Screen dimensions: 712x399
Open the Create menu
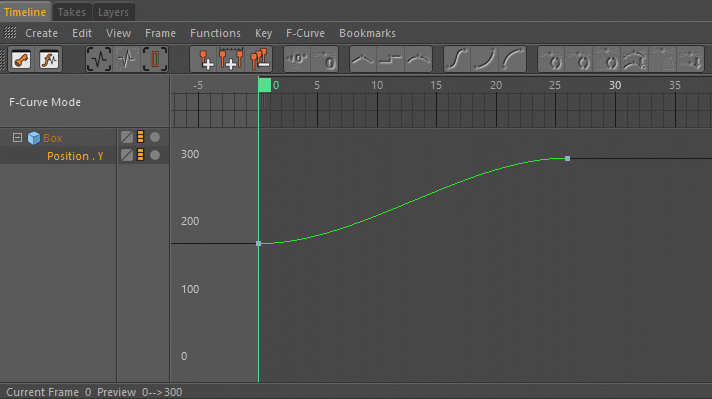tap(41, 33)
